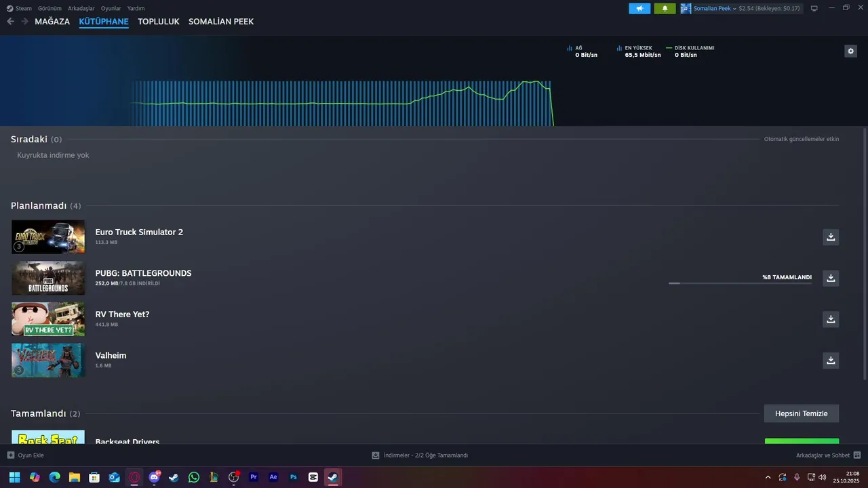Open SOMALİAN PEEK profile tab
Image resolution: width=868 pixels, height=488 pixels.
click(221, 22)
